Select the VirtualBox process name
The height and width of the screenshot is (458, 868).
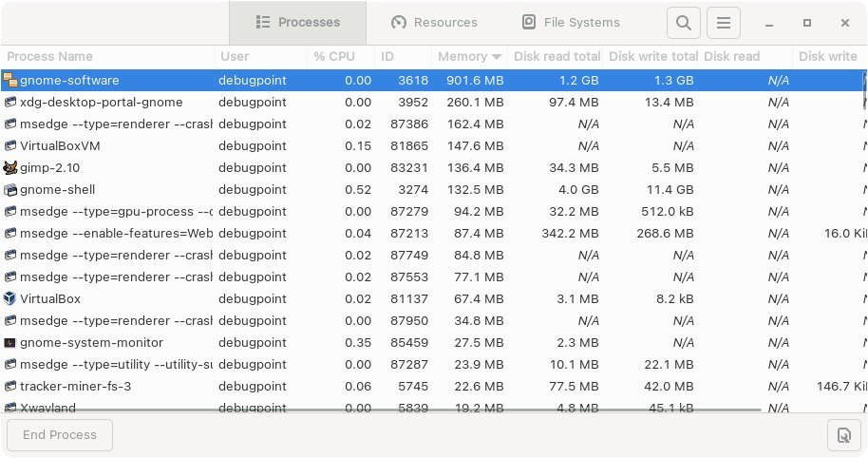(50, 299)
